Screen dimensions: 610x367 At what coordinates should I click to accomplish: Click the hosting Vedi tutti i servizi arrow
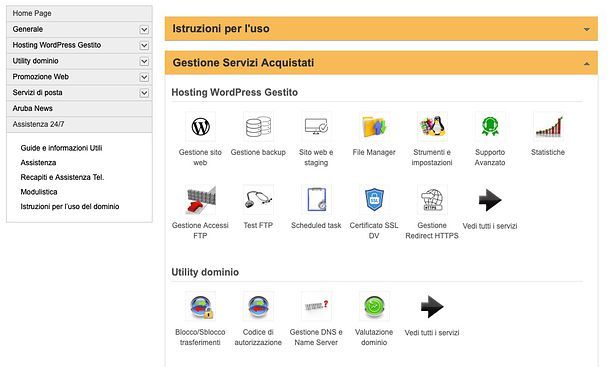490,200
